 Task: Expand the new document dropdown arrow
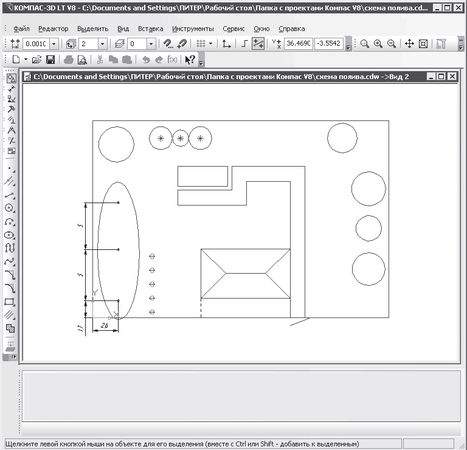[26, 60]
